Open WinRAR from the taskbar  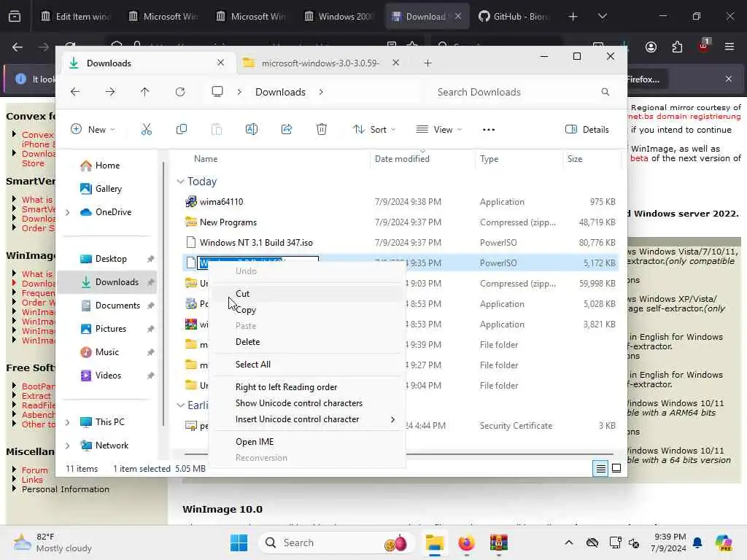(x=498, y=542)
